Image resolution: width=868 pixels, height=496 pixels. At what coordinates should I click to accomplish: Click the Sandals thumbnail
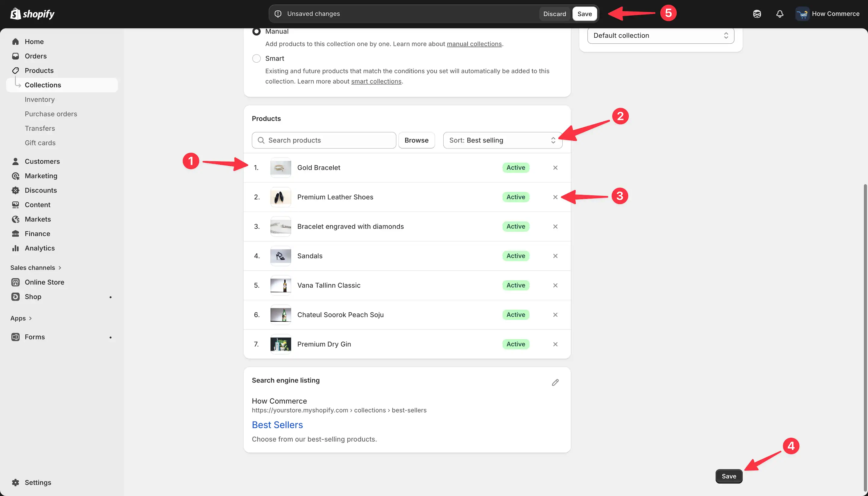(280, 256)
